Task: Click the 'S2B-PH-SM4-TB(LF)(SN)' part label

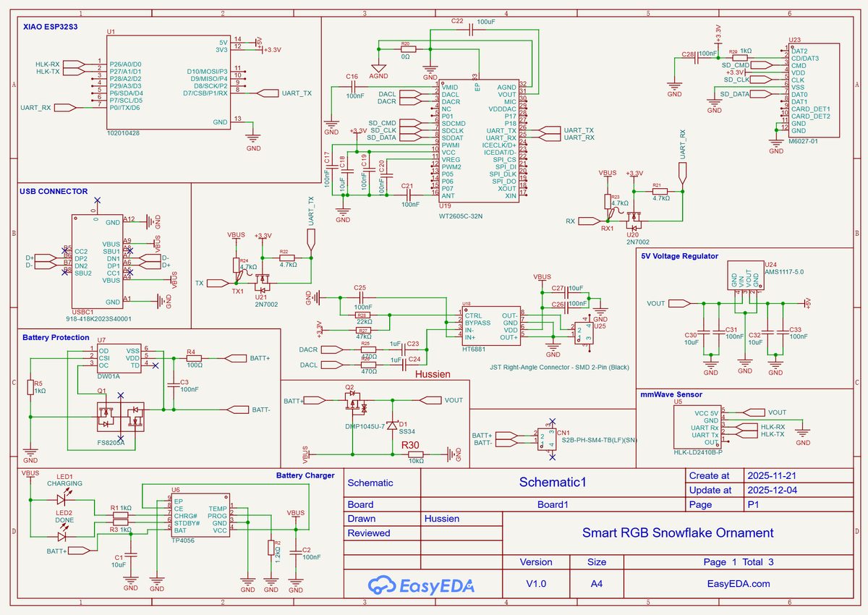Action: click(x=598, y=440)
